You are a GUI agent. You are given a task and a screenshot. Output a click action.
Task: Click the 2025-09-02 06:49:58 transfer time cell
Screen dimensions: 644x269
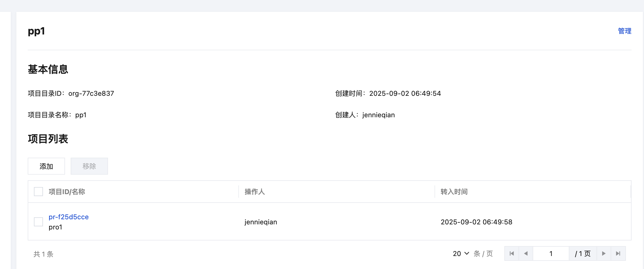pyautogui.click(x=476, y=222)
